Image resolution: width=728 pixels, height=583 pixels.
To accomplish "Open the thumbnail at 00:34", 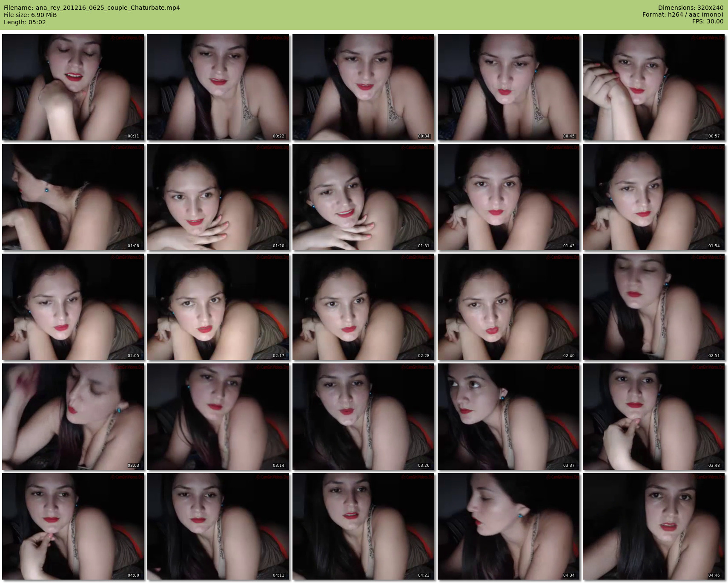I will pos(364,87).
